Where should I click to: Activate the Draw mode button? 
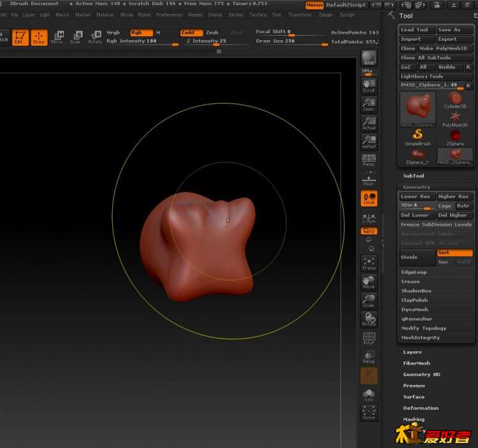click(x=39, y=38)
